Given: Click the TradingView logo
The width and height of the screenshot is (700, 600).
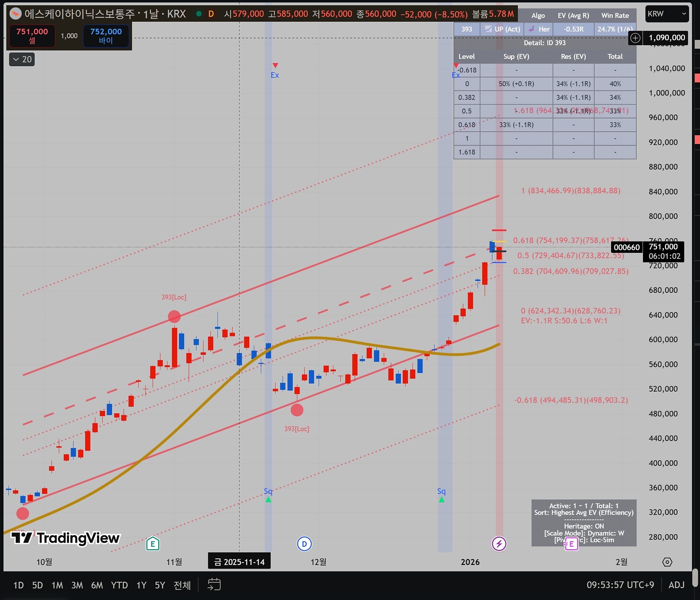Looking at the screenshot, I should click(66, 538).
